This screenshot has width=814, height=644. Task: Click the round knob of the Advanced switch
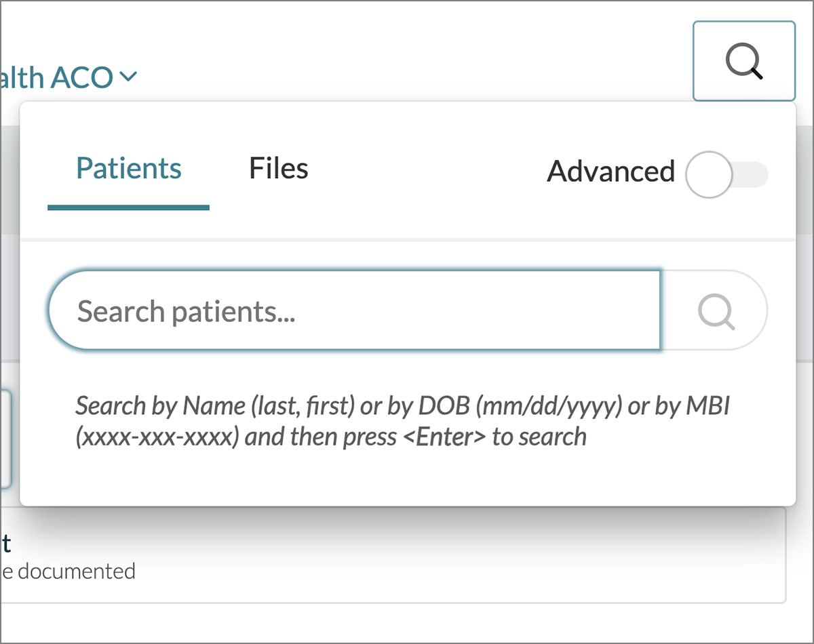click(x=709, y=174)
